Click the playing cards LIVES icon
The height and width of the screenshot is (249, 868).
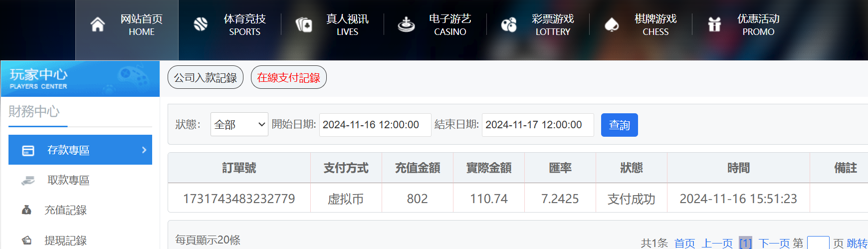coord(304,24)
